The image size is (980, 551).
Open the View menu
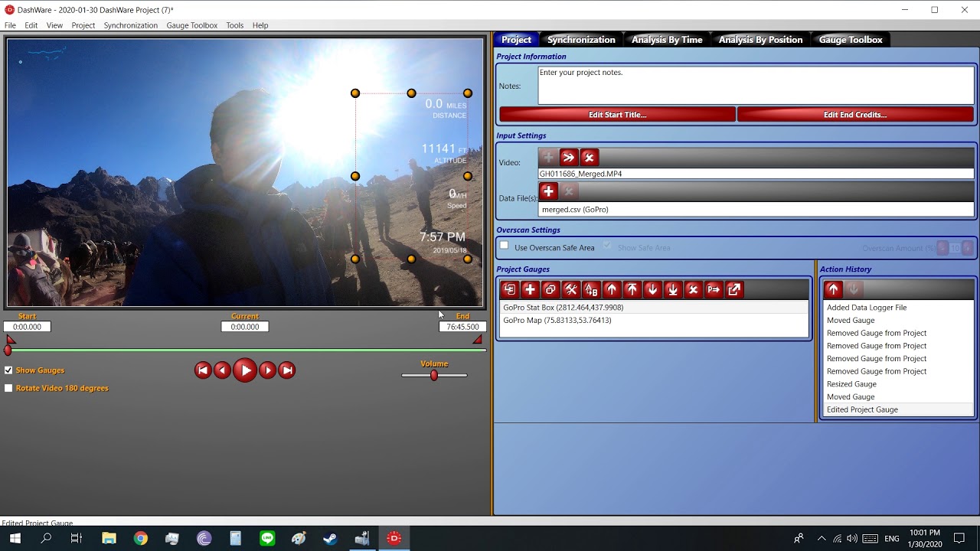tap(54, 25)
